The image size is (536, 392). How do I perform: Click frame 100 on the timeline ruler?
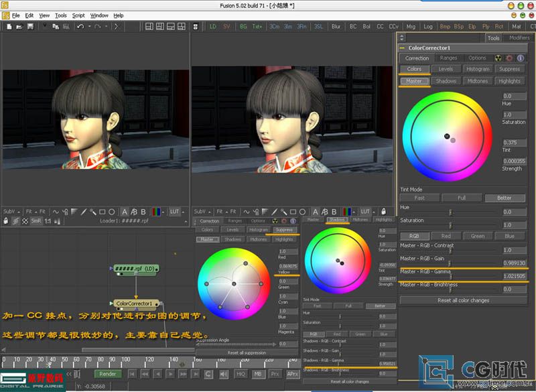(x=125, y=360)
